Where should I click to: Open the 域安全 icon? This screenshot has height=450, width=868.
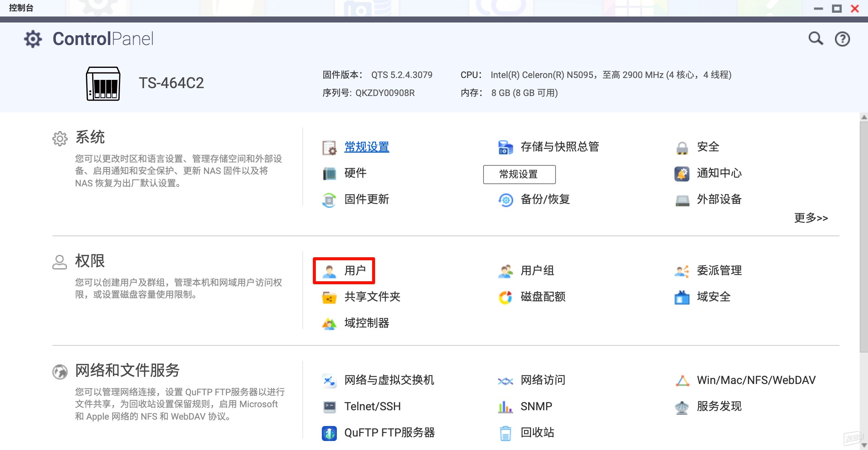coord(682,297)
